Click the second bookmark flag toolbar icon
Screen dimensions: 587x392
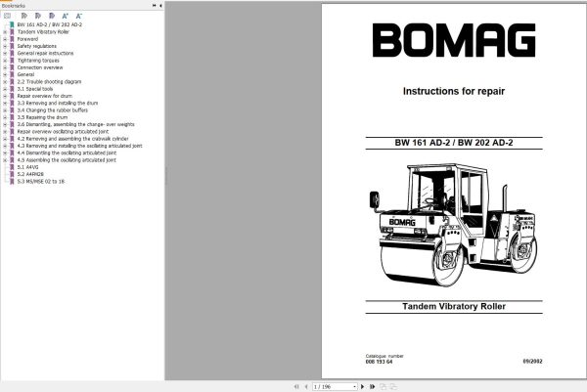pyautogui.click(x=38, y=16)
